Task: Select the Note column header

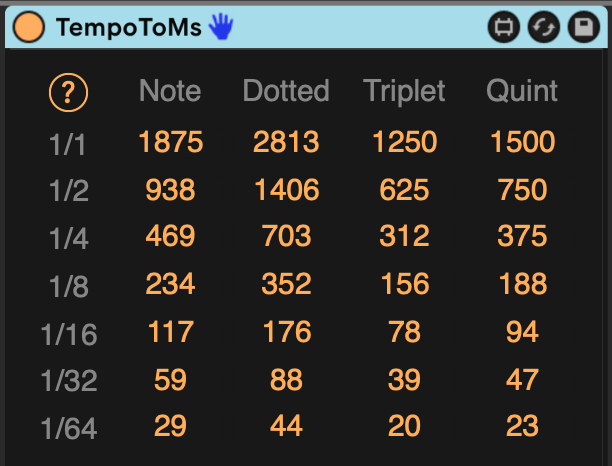Action: tap(170, 91)
